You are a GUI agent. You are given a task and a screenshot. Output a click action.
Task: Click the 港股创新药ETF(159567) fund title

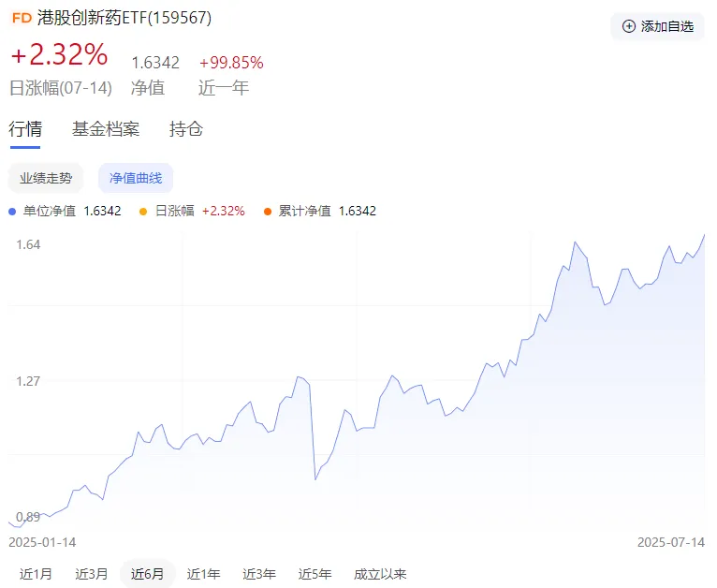pyautogui.click(x=125, y=18)
